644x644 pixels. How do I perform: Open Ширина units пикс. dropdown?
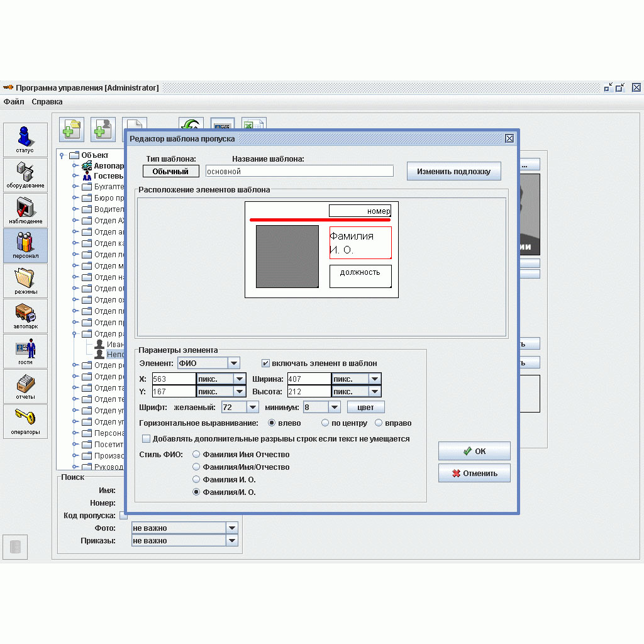pos(375,379)
